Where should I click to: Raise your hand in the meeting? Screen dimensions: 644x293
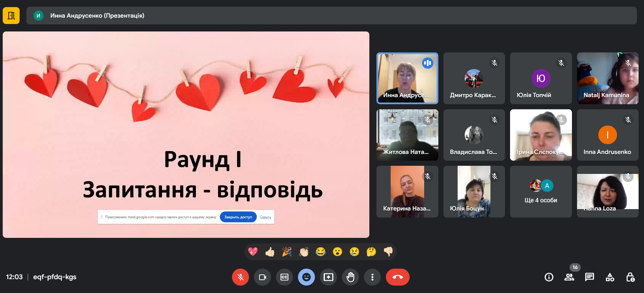point(350,277)
